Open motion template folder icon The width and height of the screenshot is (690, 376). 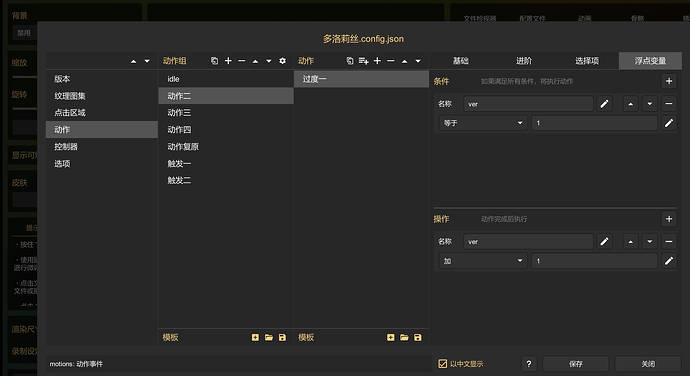coord(404,337)
